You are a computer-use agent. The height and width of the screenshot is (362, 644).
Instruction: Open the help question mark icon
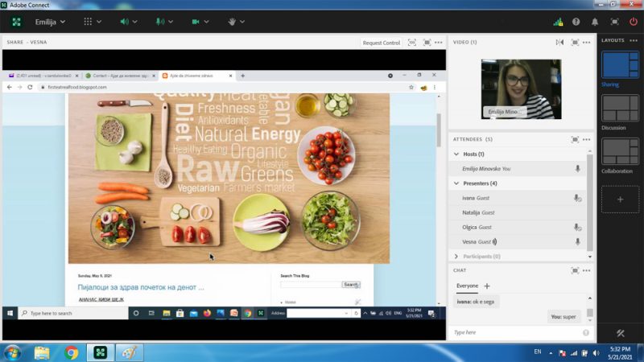pyautogui.click(x=576, y=22)
